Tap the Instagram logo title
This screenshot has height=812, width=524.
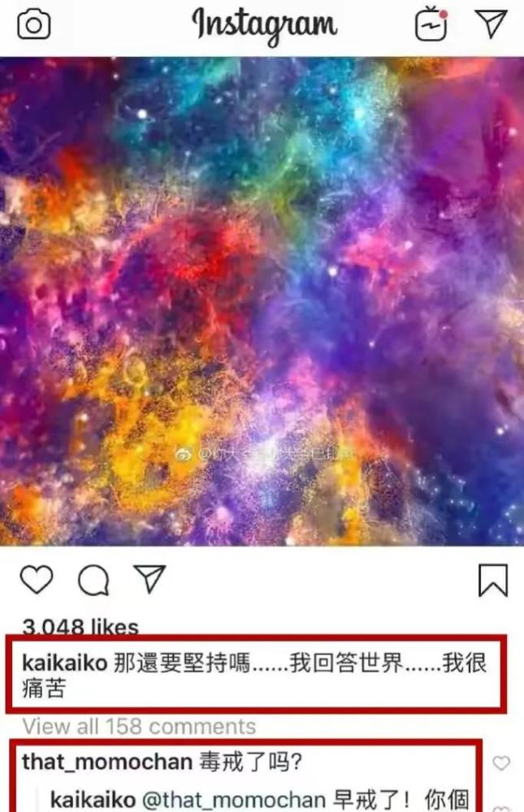click(265, 25)
